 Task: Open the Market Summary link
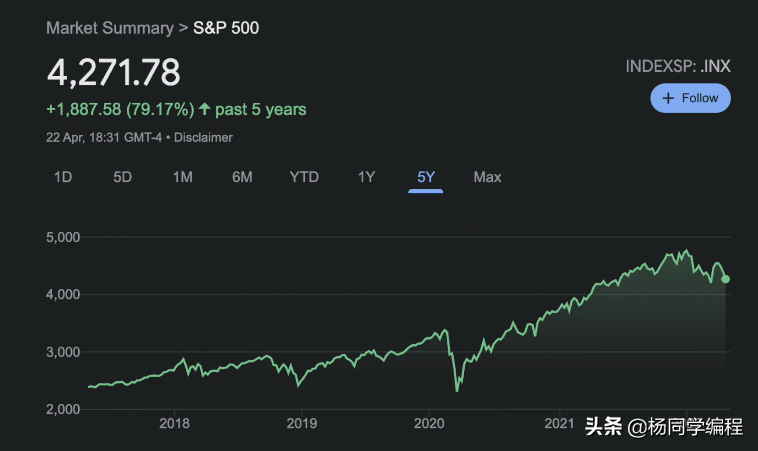pyautogui.click(x=110, y=28)
